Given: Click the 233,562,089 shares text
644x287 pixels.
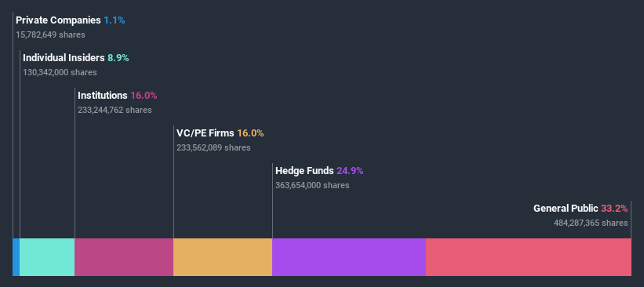Looking at the screenshot, I should click(213, 147).
